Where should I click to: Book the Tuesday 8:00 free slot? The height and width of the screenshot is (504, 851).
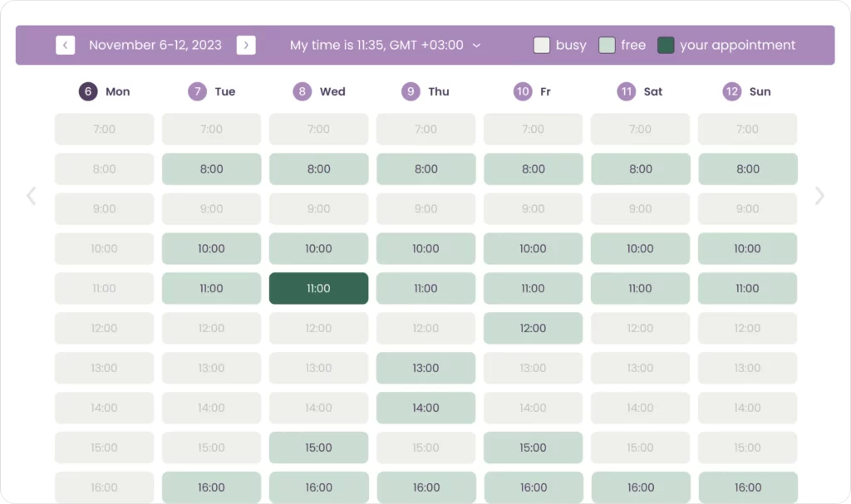pyautogui.click(x=211, y=169)
